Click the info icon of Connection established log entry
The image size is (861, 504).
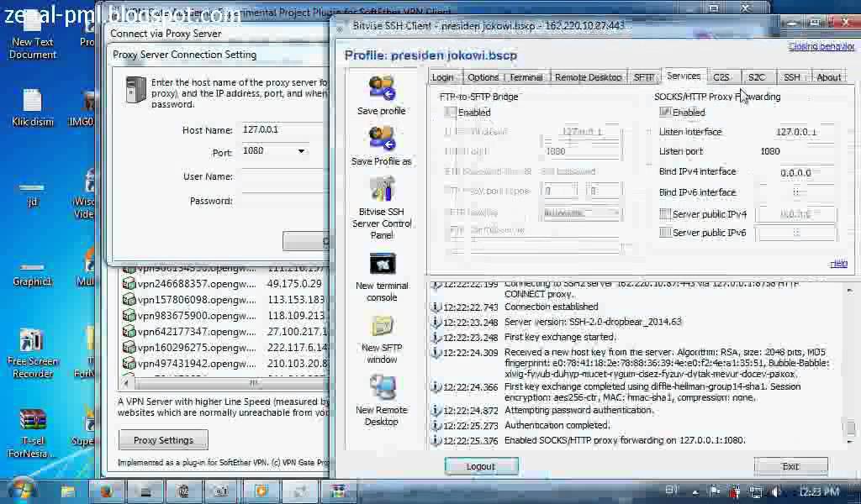pyautogui.click(x=436, y=307)
